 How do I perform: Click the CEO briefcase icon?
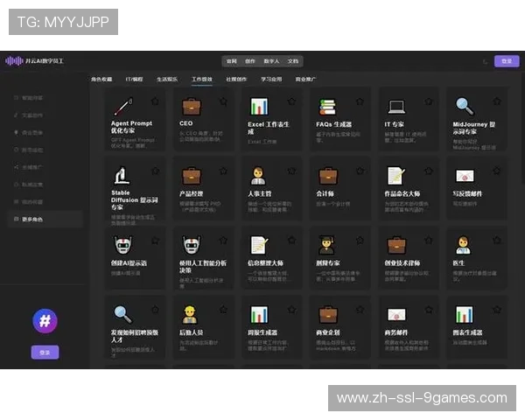pos(191,107)
